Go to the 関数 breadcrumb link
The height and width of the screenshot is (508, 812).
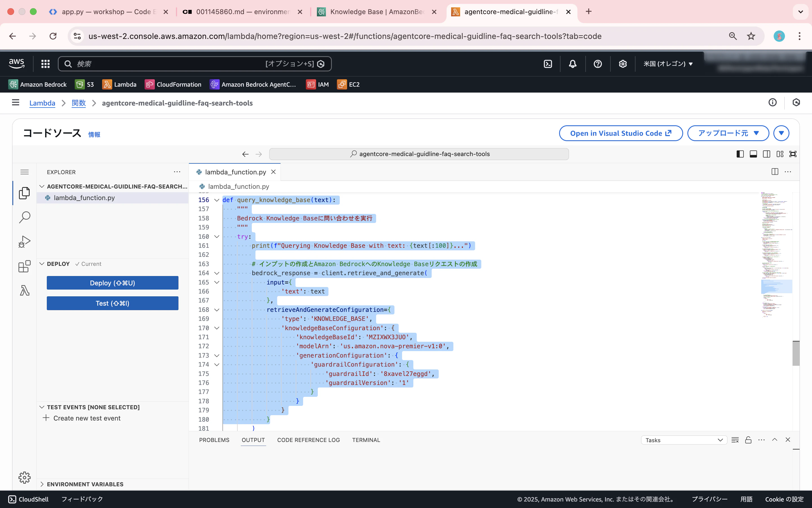point(78,103)
